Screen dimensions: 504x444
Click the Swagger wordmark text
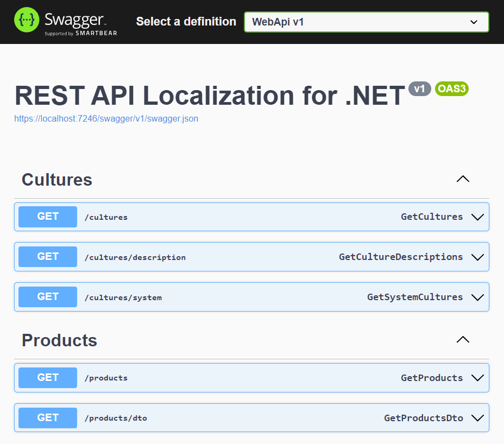click(74, 20)
